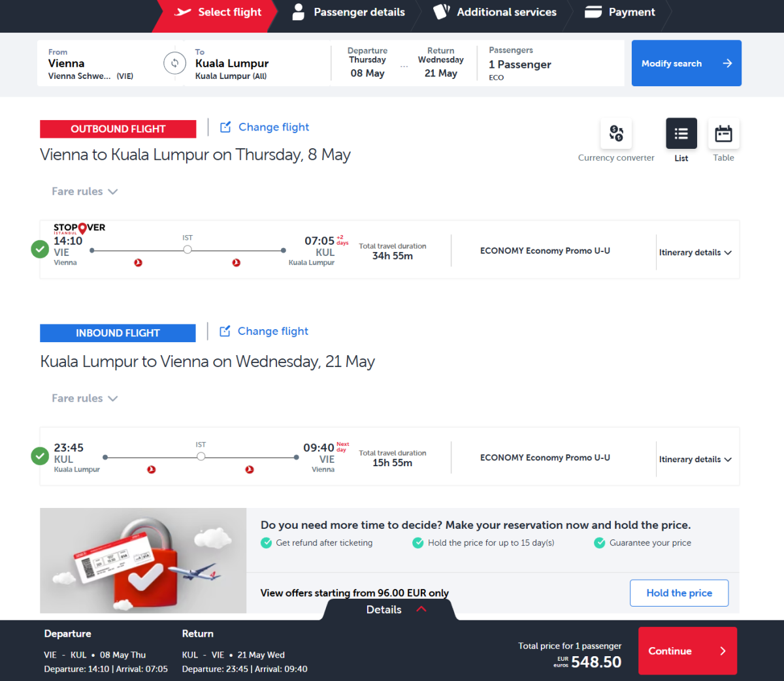Expand inbound Fare rules
Image resolution: width=784 pixels, height=681 pixels.
point(84,398)
